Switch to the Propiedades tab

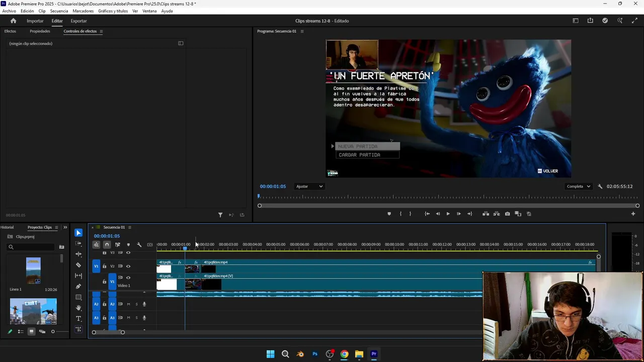tap(40, 31)
